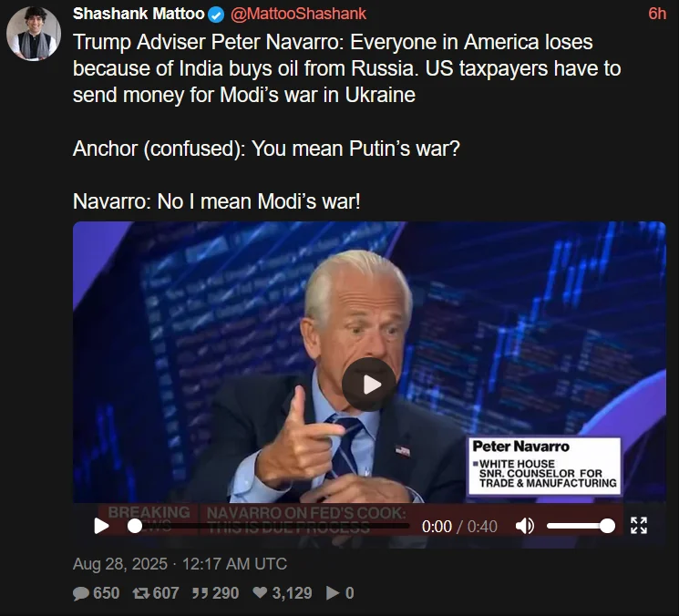Open the @MattooShashank handle link
This screenshot has height=616, width=679.
click(x=298, y=14)
